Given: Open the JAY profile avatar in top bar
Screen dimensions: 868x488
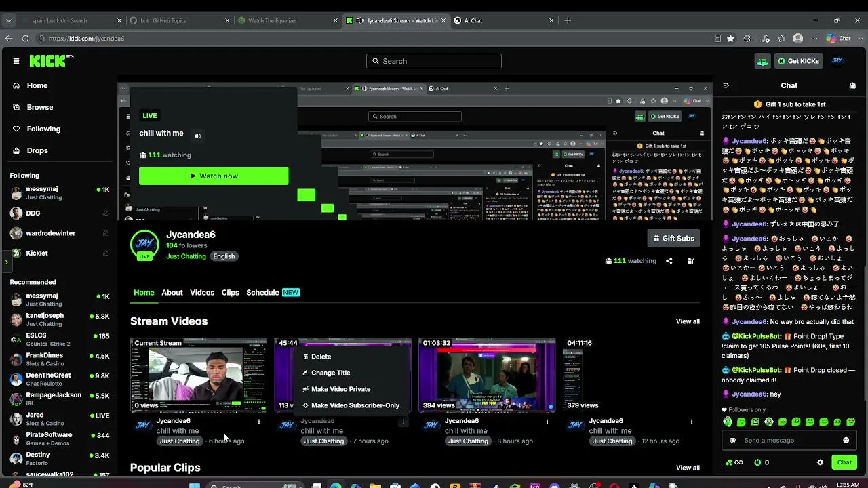Looking at the screenshot, I should (837, 61).
